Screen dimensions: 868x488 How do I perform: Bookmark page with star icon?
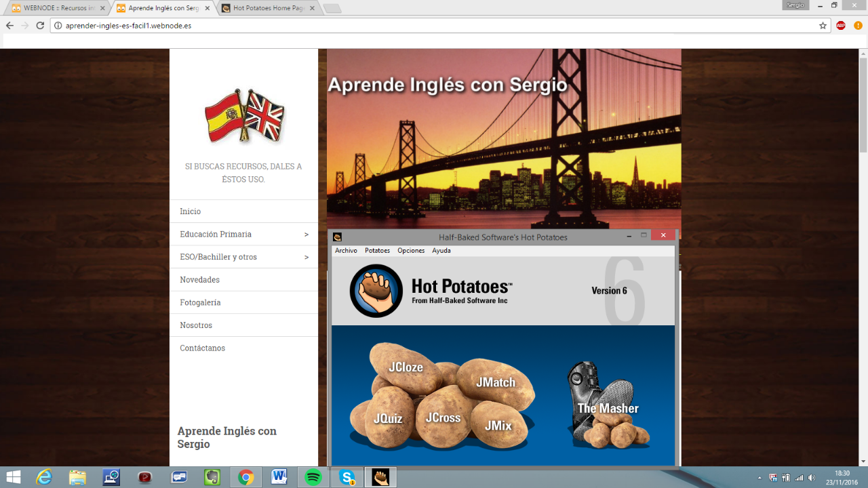823,26
